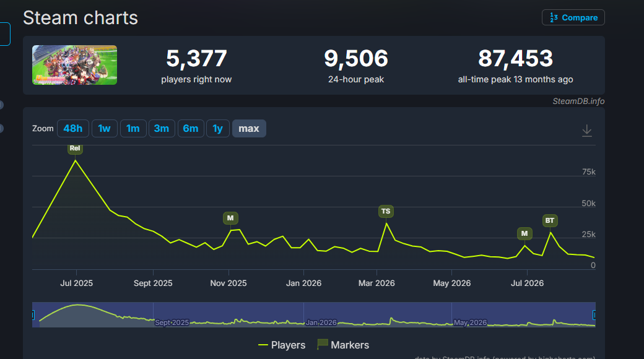Click the Nov 2025 axis label
The width and height of the screenshot is (644, 359).
(228, 283)
